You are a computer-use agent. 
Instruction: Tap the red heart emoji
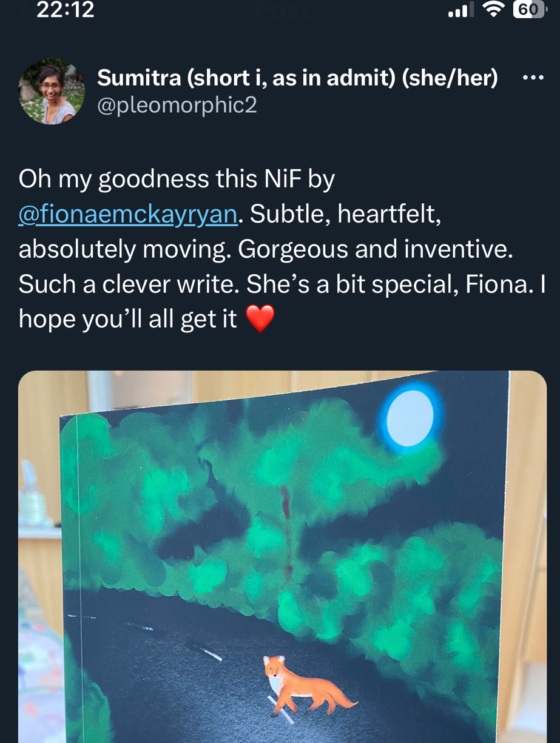[261, 318]
